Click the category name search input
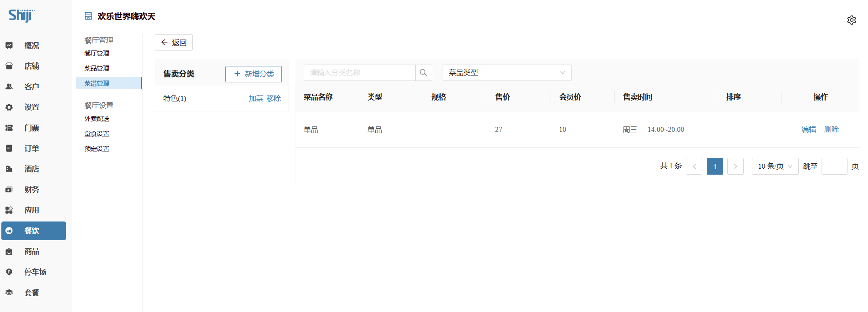The image size is (868, 312). pyautogui.click(x=359, y=73)
